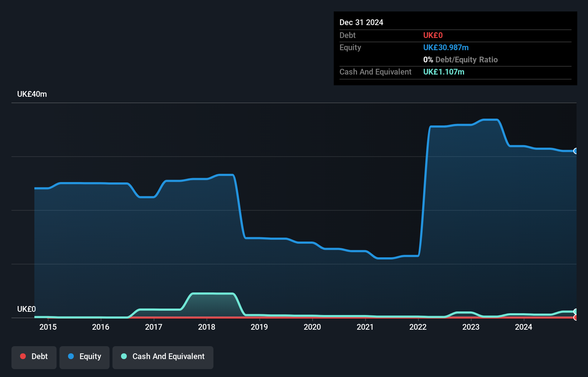
Task: Select the teal Cash end marker on chart
Action: (x=575, y=311)
